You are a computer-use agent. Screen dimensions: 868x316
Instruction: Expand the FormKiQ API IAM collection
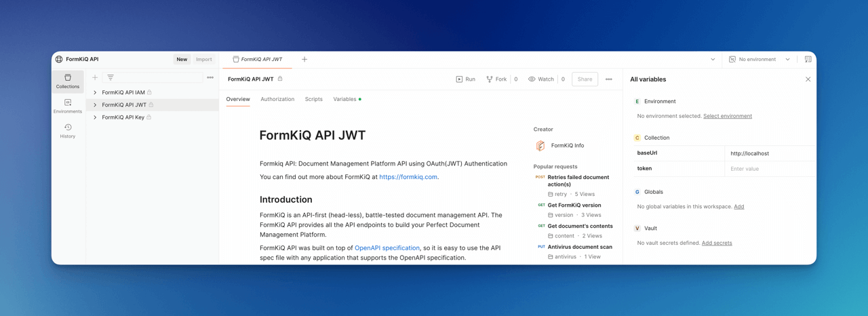tap(95, 92)
